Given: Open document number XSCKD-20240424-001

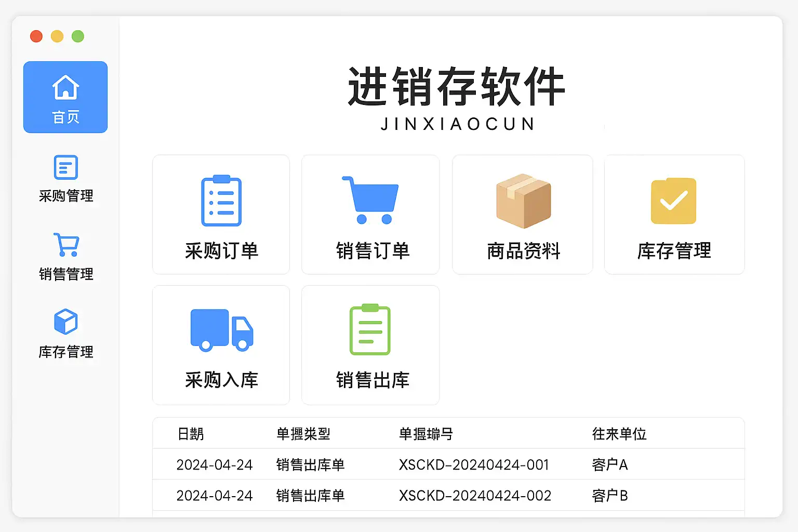Looking at the screenshot, I should point(474,464).
